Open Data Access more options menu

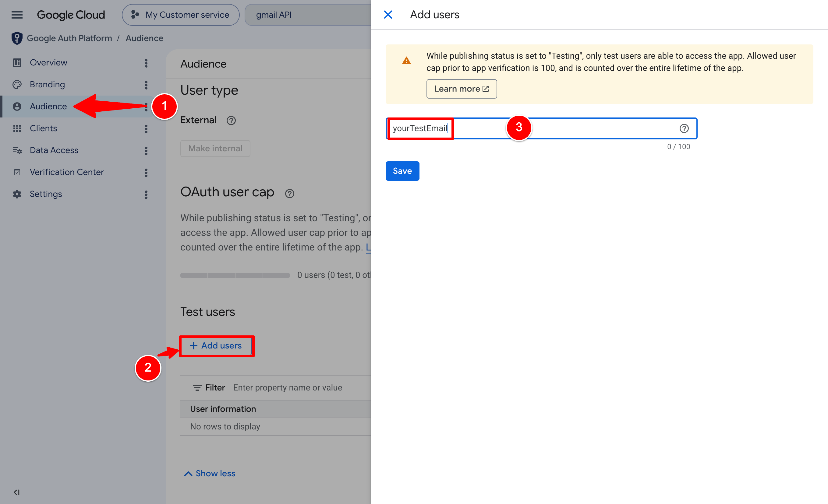pos(146,151)
